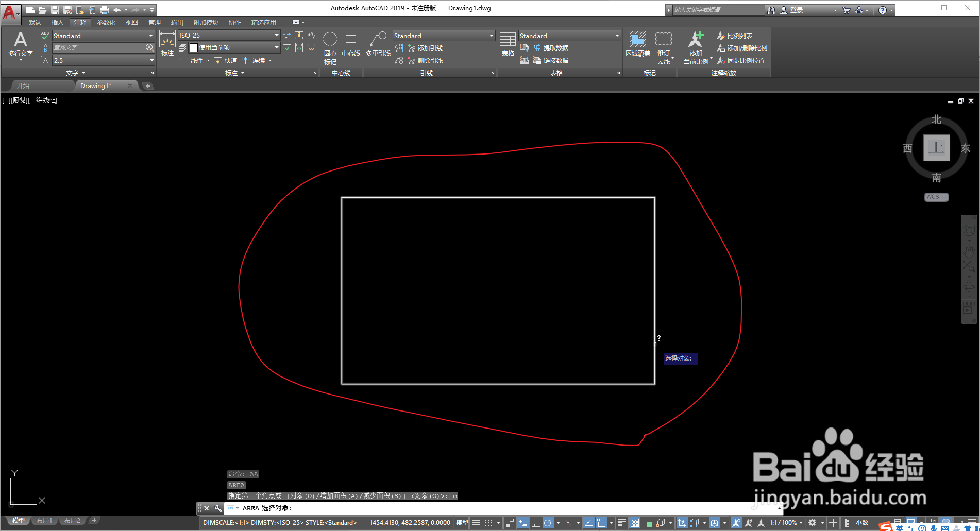This screenshot has width=980, height=531.
Task: Click the Open file folder icon
Action: coord(43,10)
